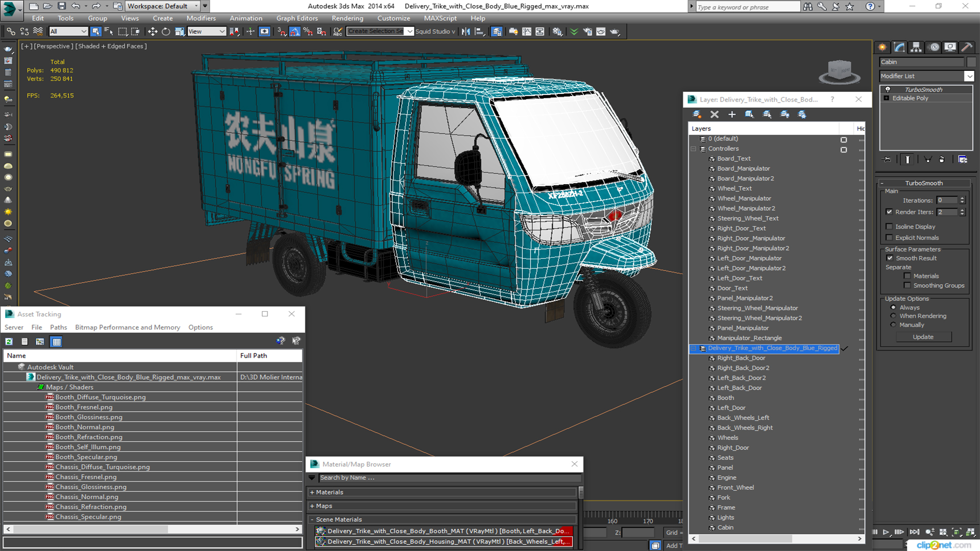
Task: Open the Rendering menu
Action: (347, 18)
